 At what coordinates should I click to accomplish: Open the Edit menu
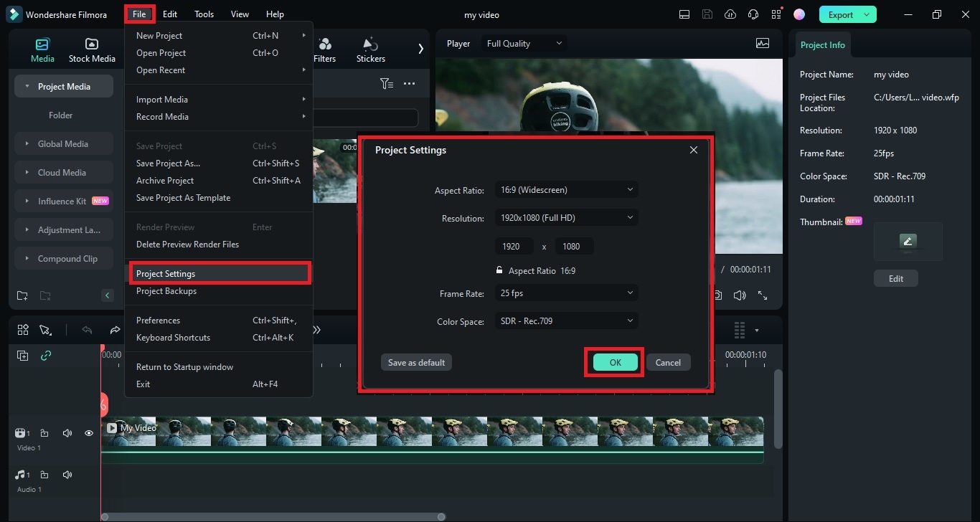(170, 14)
